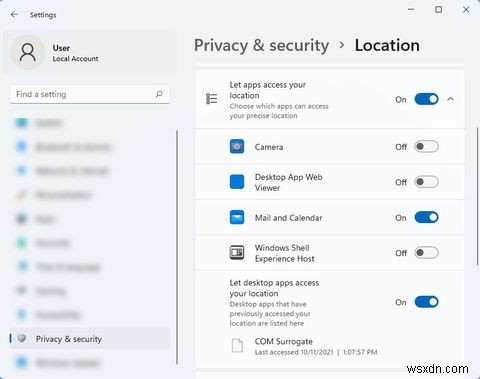480x379 pixels.
Task: Go to Privacy & security breadcrumb
Action: pyautogui.click(x=262, y=46)
